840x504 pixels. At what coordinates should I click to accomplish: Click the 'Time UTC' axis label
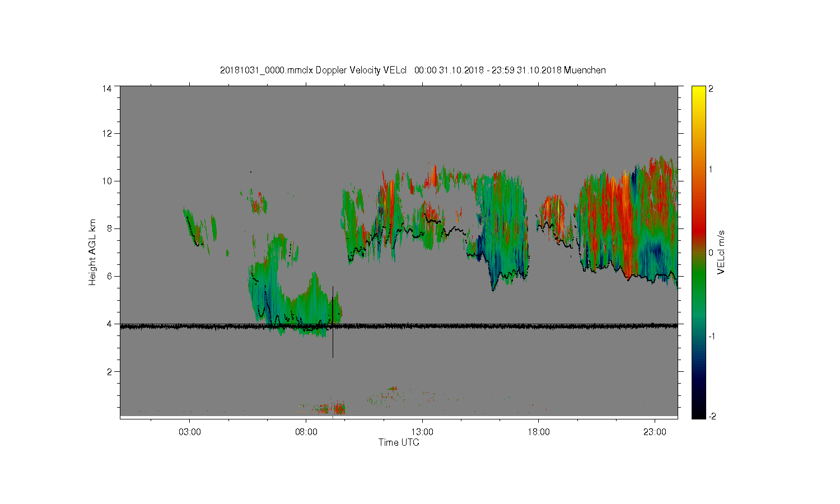click(x=399, y=442)
